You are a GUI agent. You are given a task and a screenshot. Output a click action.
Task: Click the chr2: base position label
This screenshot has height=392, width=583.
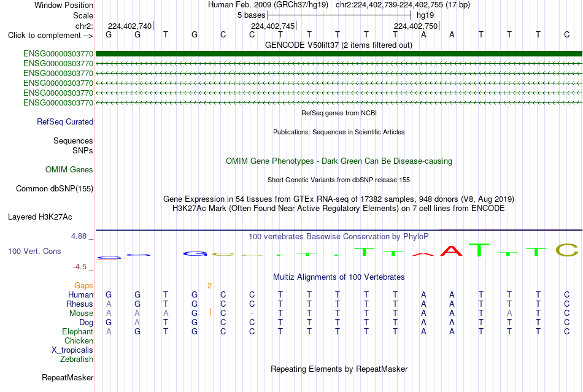click(84, 26)
